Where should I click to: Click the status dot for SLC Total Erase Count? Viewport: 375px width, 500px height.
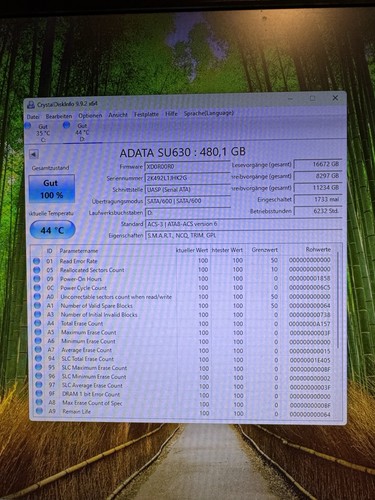point(38,358)
